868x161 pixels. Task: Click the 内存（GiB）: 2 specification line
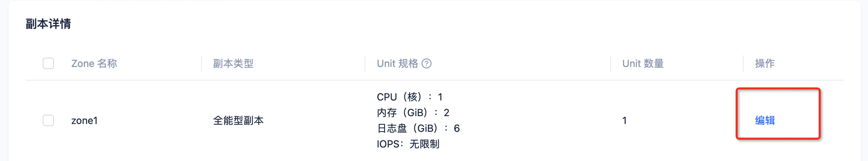click(413, 113)
